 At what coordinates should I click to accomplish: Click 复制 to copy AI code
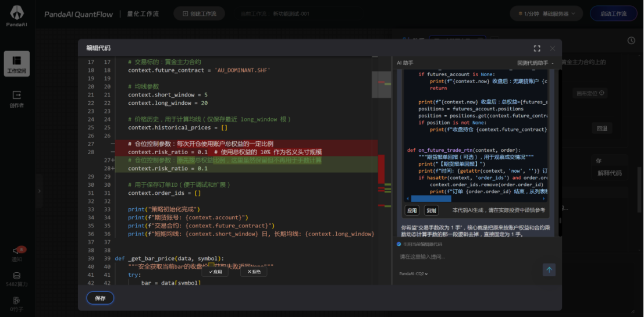(x=431, y=211)
